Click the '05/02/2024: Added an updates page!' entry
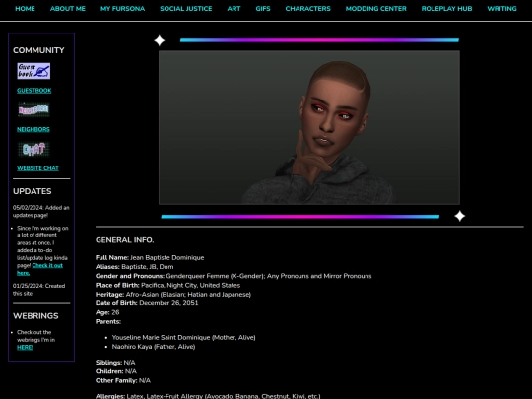 [41, 212]
